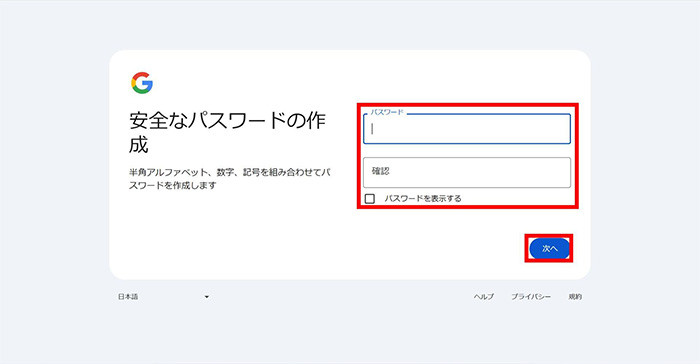This screenshot has width=700, height=364.
Task: Focus the 確認 password confirmation field
Action: [467, 172]
